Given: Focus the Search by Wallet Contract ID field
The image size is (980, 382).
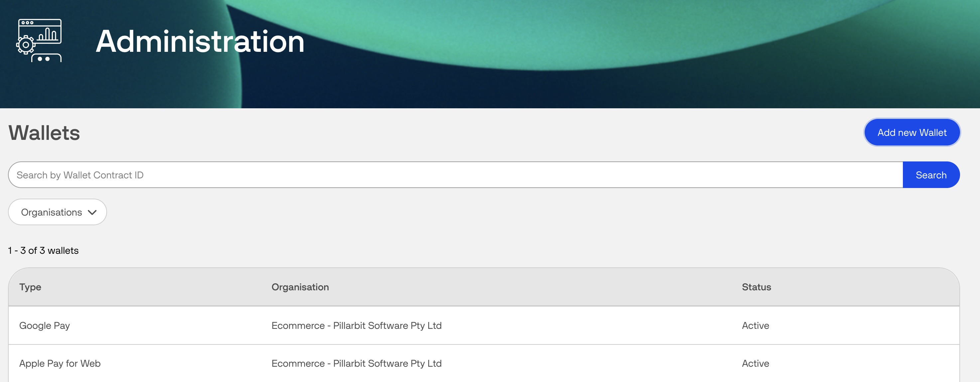Looking at the screenshot, I should 455,175.
